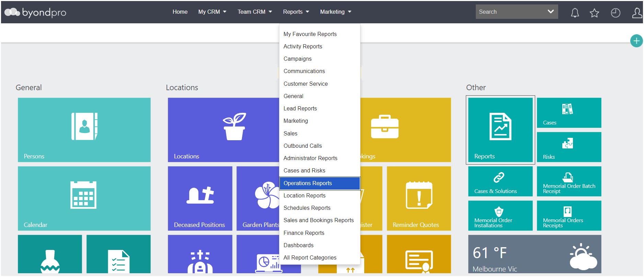Open Administrator Reports
Image resolution: width=644 pixels, height=277 pixels.
coord(320,158)
